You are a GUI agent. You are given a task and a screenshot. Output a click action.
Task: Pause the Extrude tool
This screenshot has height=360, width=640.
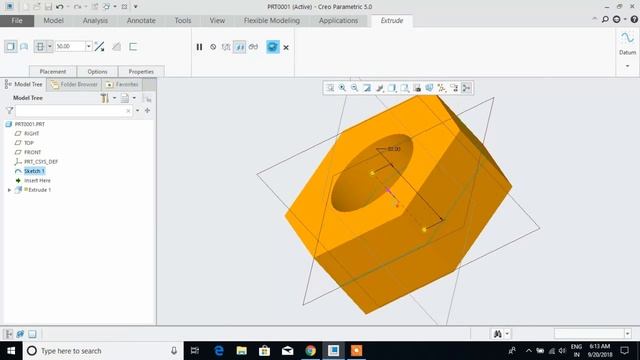click(199, 47)
